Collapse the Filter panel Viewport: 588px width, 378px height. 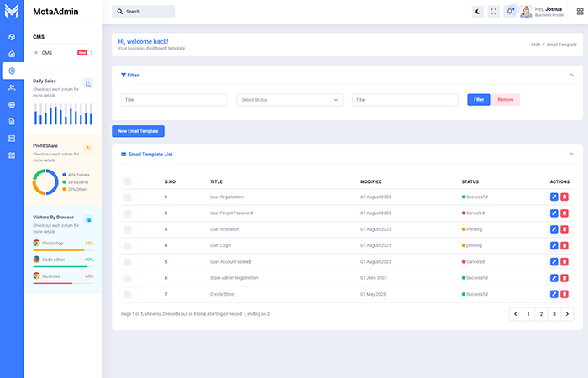pyautogui.click(x=570, y=75)
